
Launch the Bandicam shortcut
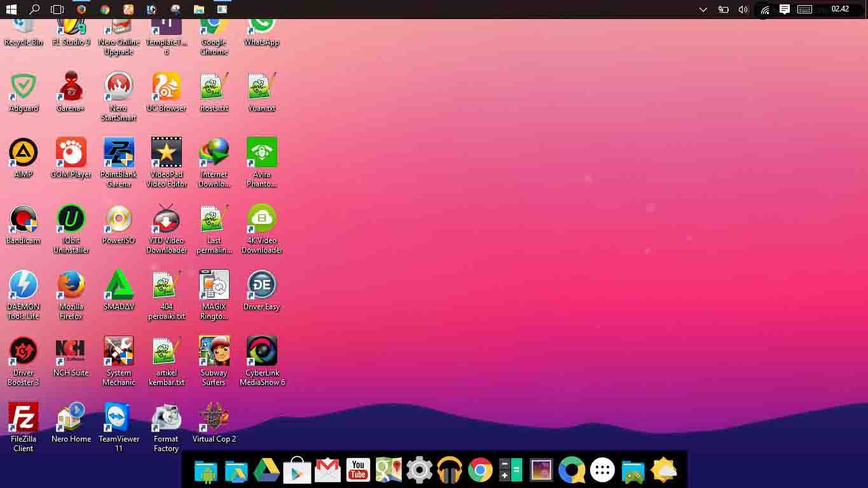point(24,225)
